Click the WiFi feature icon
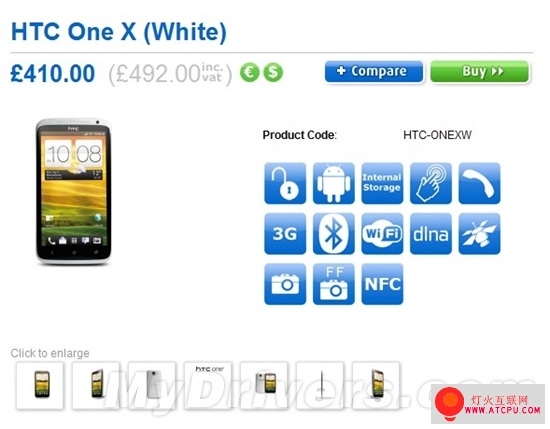The height and width of the screenshot is (429, 550). (382, 234)
